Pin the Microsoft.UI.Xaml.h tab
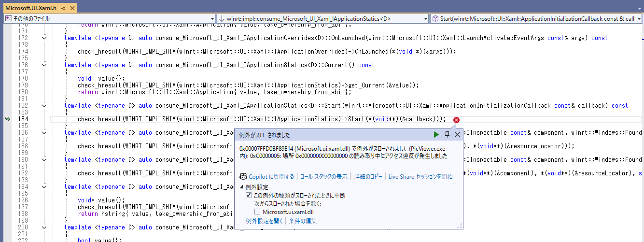The height and width of the screenshot is (242, 644). coord(64,9)
